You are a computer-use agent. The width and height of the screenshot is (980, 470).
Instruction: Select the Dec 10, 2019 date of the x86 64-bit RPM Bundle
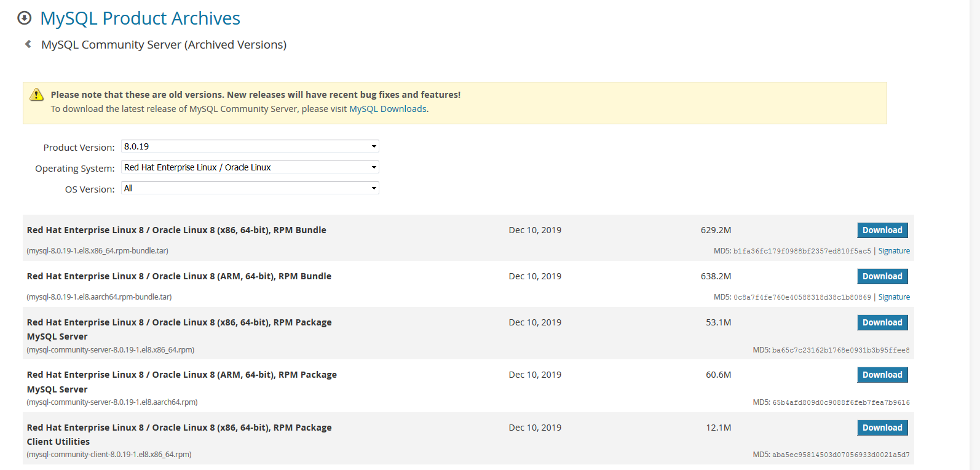(x=535, y=230)
